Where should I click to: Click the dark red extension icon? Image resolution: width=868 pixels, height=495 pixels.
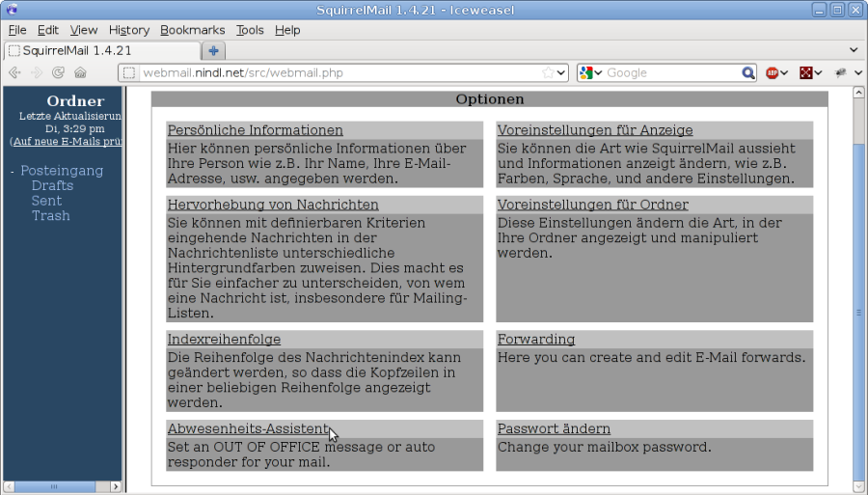[x=806, y=72]
